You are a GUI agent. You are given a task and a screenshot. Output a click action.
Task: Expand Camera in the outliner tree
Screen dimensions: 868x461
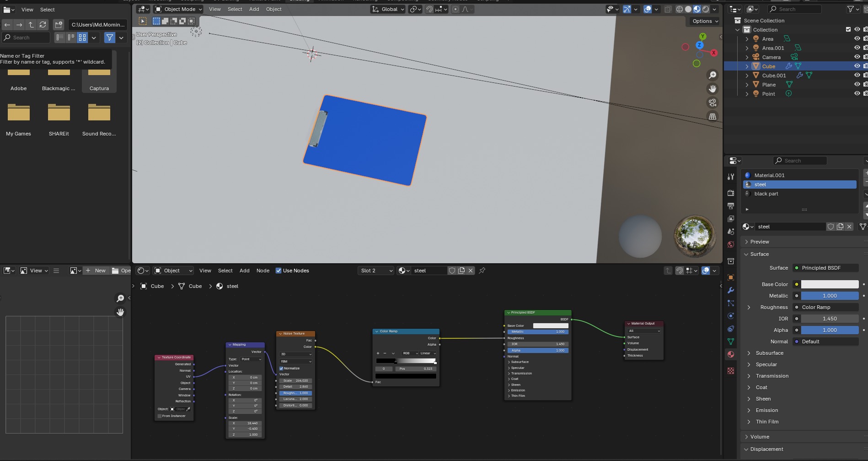coord(747,57)
